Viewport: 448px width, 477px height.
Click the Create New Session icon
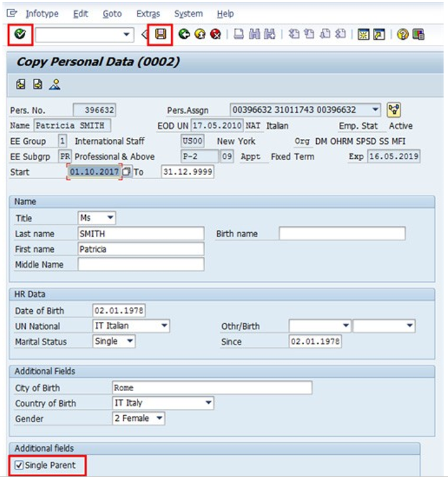click(x=363, y=34)
